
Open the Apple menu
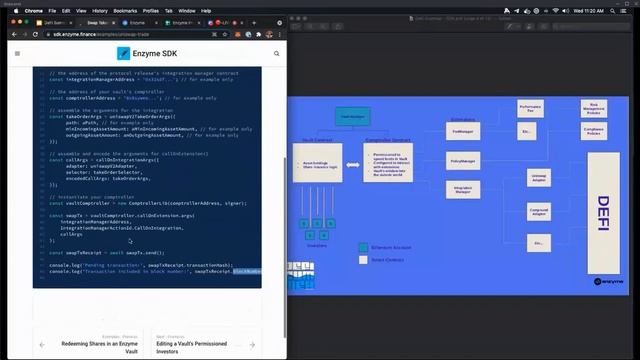coord(16,11)
